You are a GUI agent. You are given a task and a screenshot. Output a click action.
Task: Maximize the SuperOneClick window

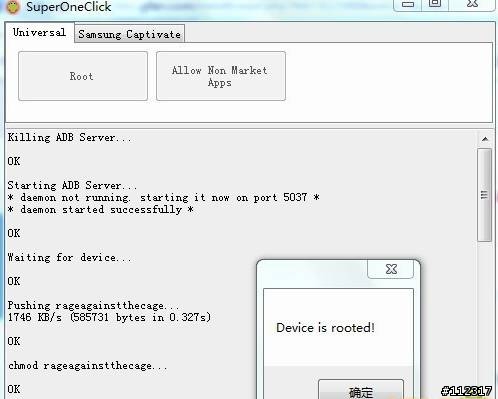(x=435, y=5)
